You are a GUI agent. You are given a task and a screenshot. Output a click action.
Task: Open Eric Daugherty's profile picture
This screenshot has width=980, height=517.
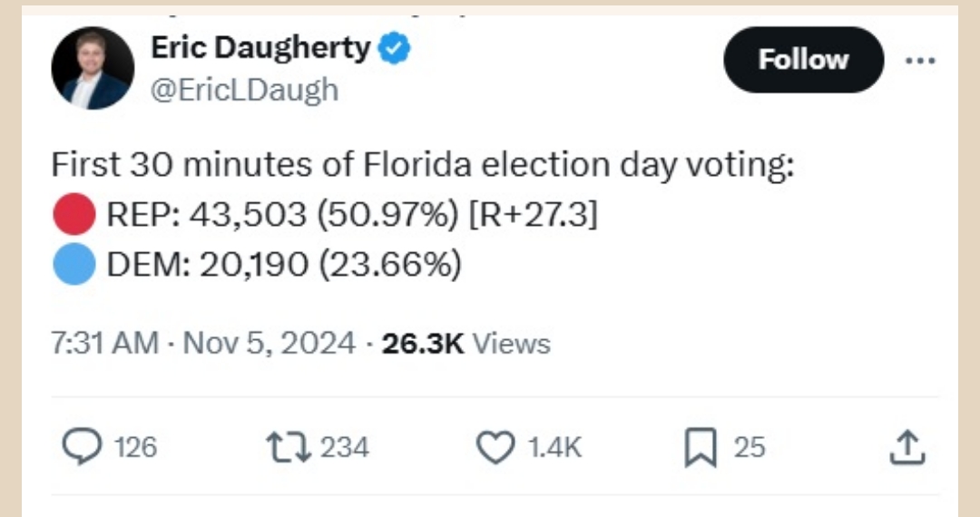coord(93,69)
